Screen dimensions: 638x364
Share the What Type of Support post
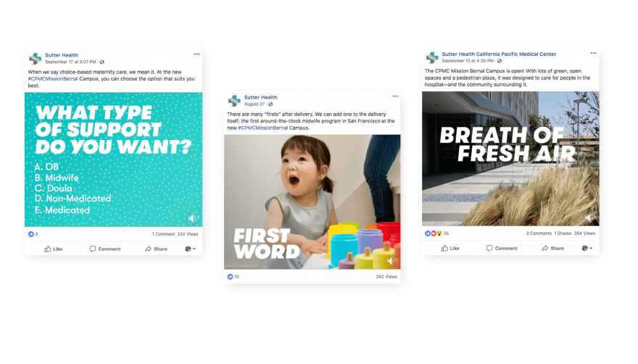tap(156, 249)
